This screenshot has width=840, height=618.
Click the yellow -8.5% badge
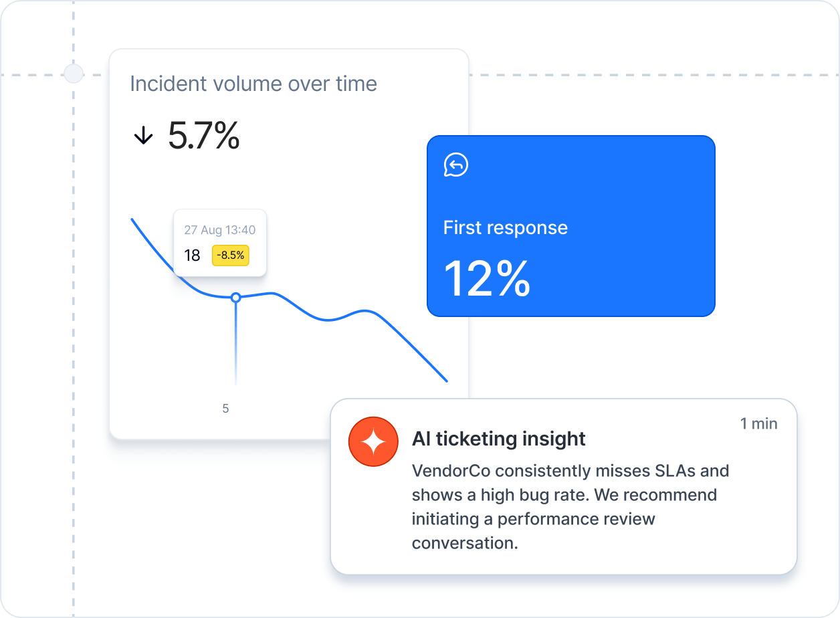231,255
